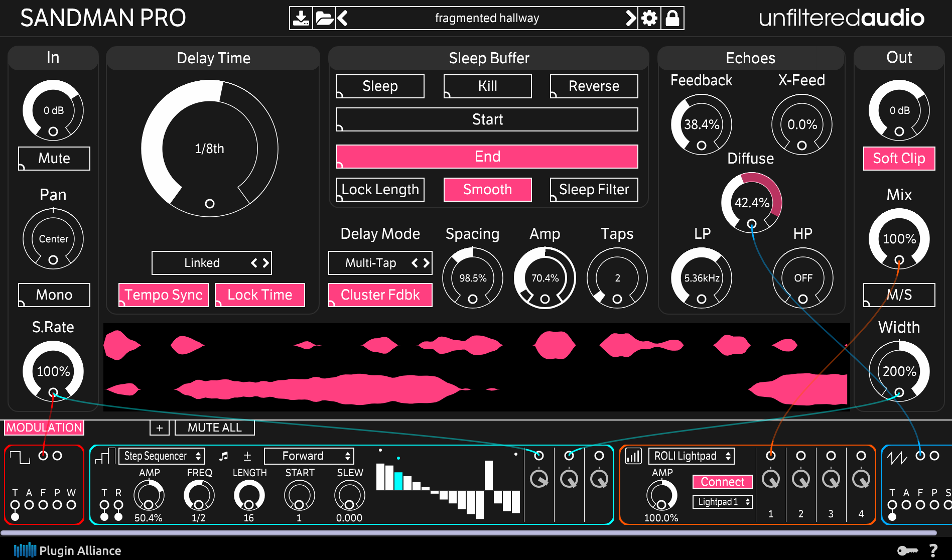952x560 pixels.
Task: Click the sequencer LENGTH knob
Action: pyautogui.click(x=249, y=495)
